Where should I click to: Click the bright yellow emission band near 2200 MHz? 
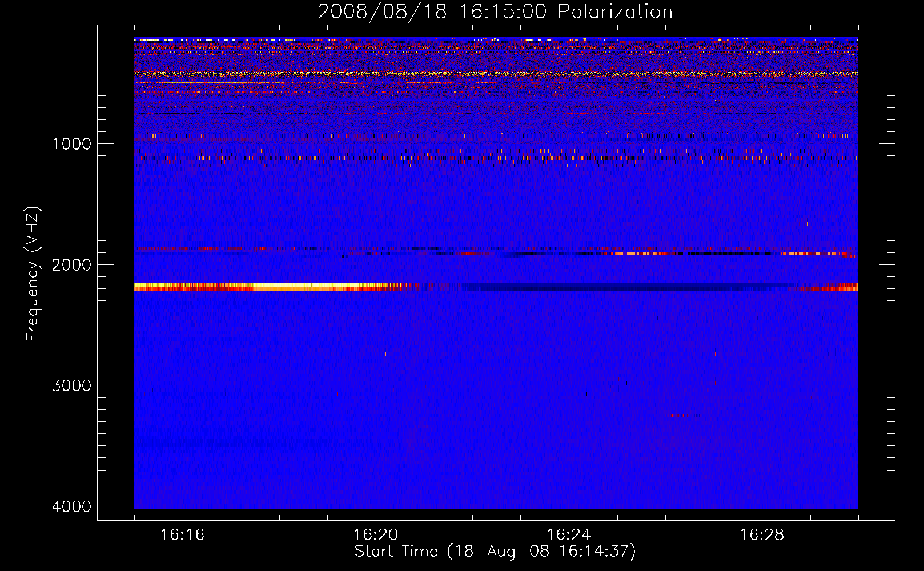(268, 287)
